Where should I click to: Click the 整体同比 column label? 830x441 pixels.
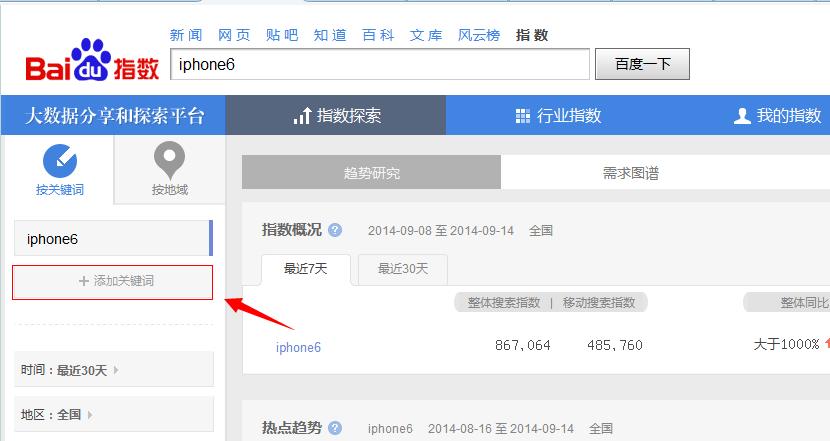pyautogui.click(x=804, y=303)
